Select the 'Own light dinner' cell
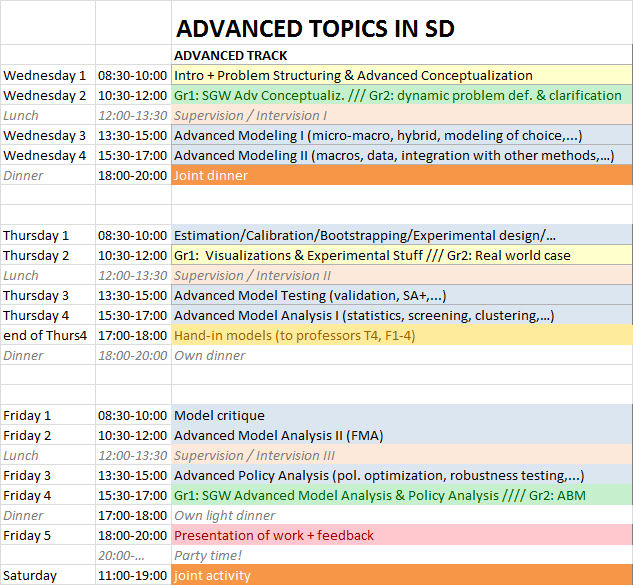This screenshot has width=633, height=585. pyautogui.click(x=402, y=515)
